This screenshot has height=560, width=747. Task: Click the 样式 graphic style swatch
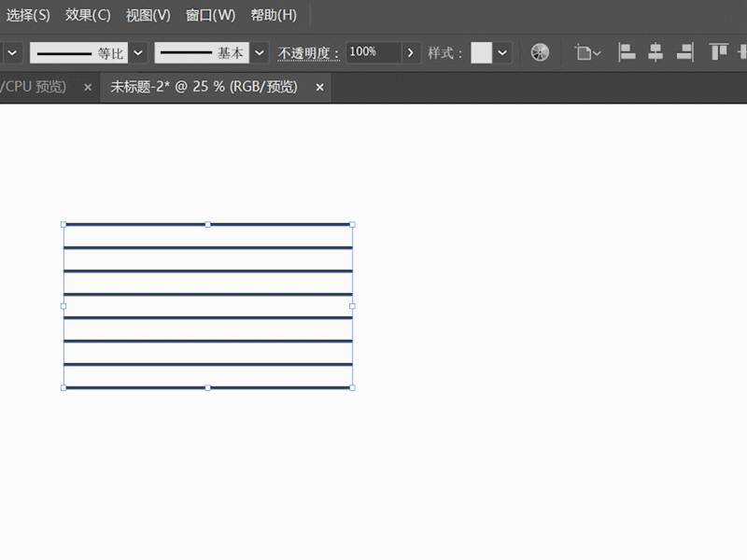[x=481, y=53]
